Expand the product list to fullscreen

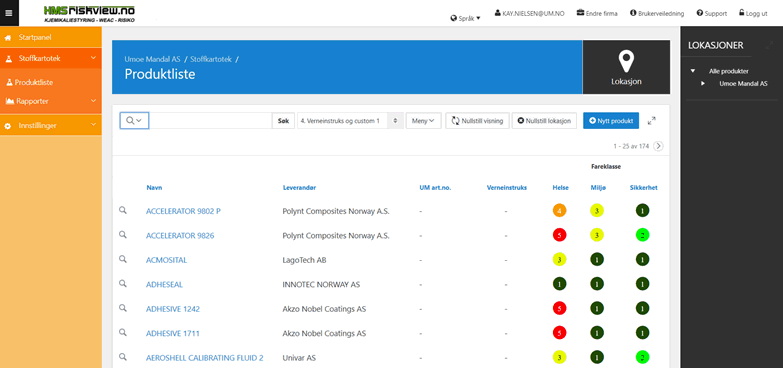(652, 121)
